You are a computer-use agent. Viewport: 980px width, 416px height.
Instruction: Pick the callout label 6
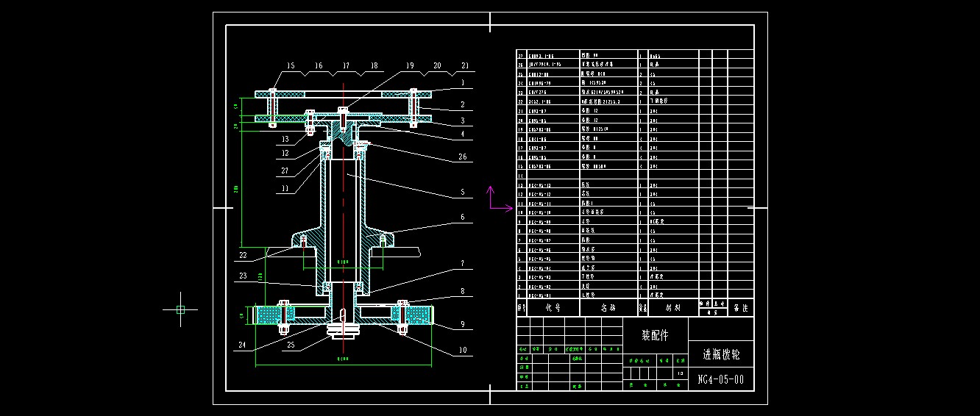point(463,217)
